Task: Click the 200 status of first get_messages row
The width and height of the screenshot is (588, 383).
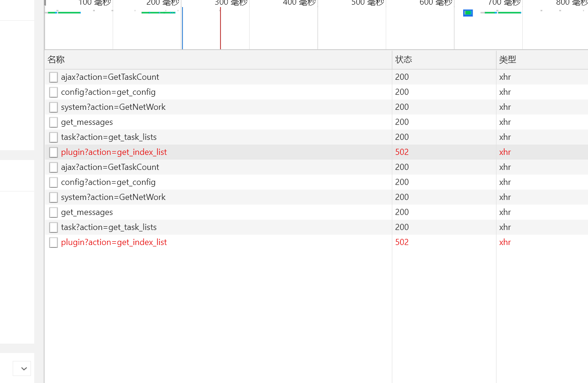Action: 402,122
